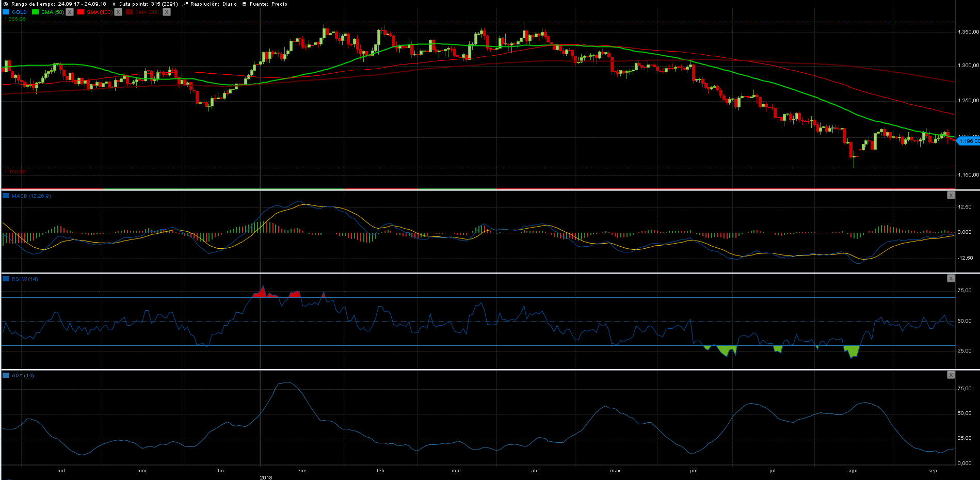Open the Fuente Precio selector
The width and height of the screenshot is (980, 480).
coord(279,4)
